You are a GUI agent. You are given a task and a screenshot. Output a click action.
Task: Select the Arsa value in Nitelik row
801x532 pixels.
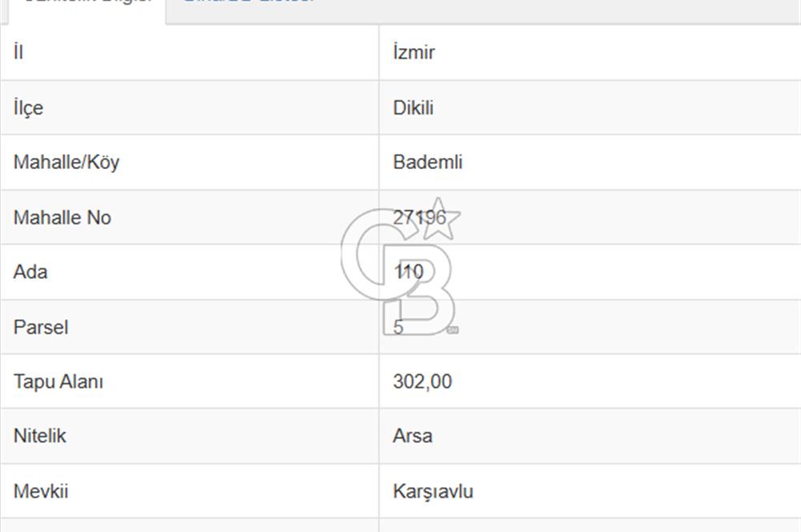coord(413,436)
